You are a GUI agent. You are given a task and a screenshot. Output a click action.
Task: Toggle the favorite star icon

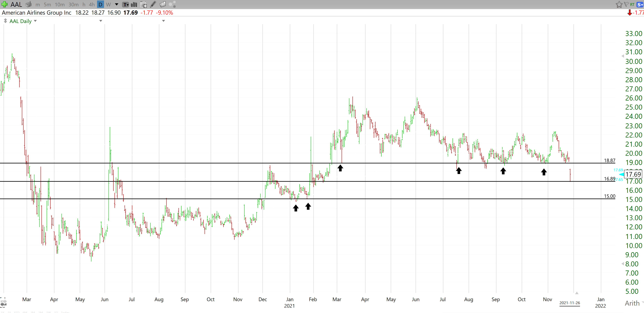coord(619,4)
